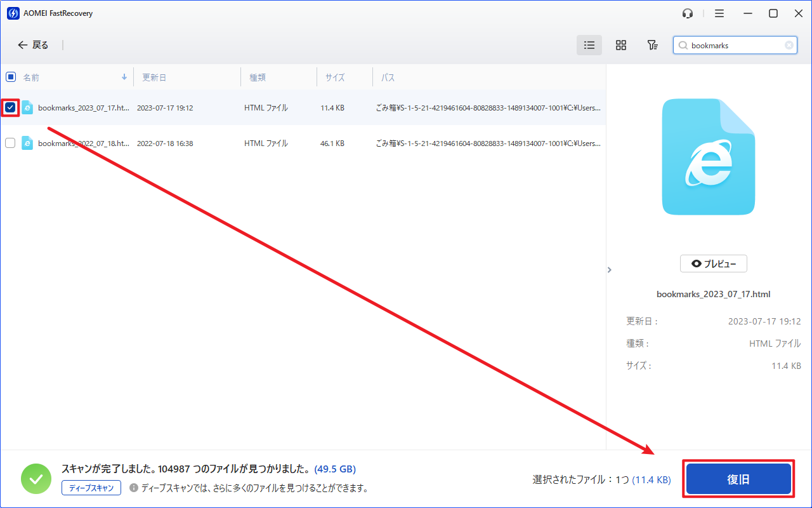The image size is (812, 508).
Task: Click the path cell of bookmarks_2022_07_18
Action: coord(488,144)
